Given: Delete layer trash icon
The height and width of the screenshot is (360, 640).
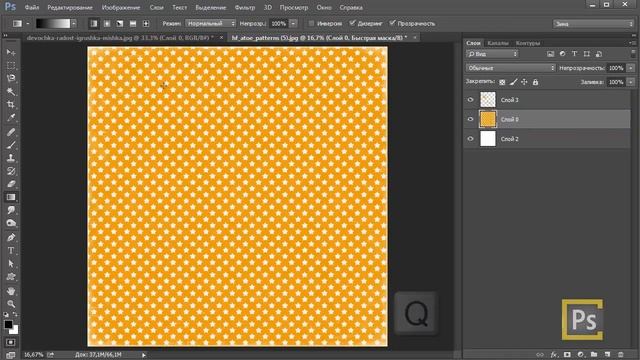Looking at the screenshot, I should tap(621, 355).
